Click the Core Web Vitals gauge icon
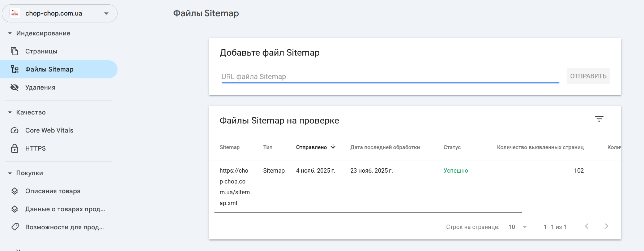Viewport: 644px width, 251px height. [14, 130]
